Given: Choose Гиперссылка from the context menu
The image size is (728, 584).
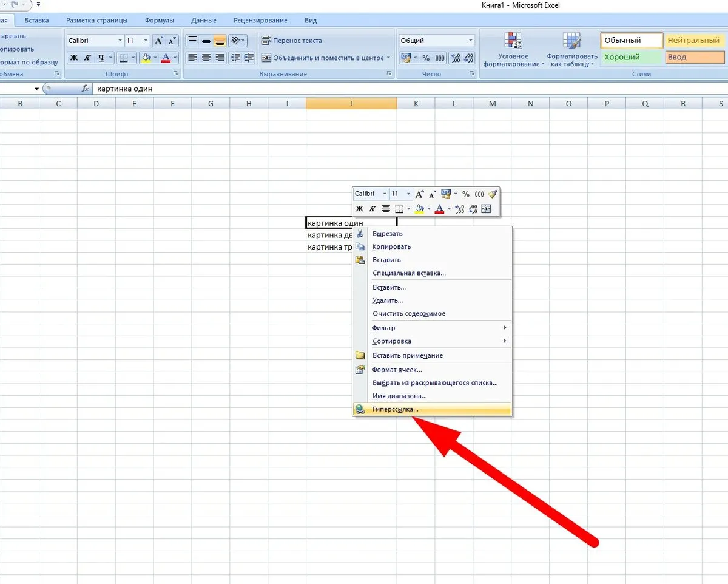Looking at the screenshot, I should (433, 409).
